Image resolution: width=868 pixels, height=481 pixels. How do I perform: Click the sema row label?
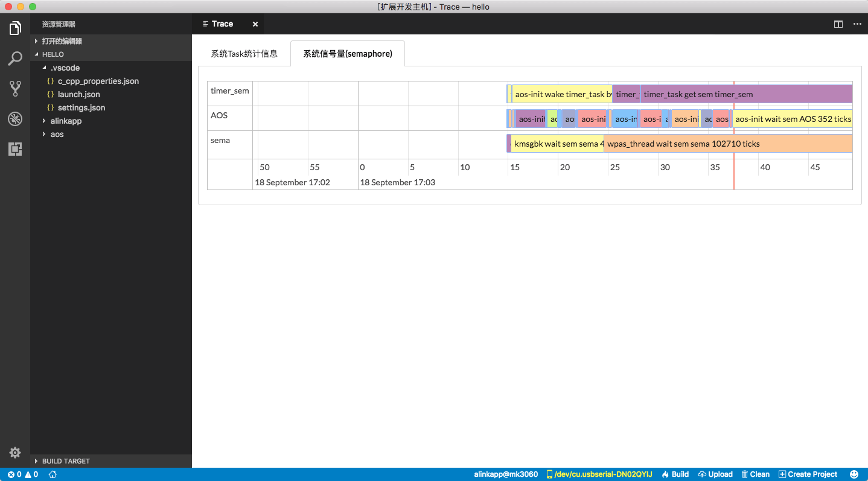[220, 140]
